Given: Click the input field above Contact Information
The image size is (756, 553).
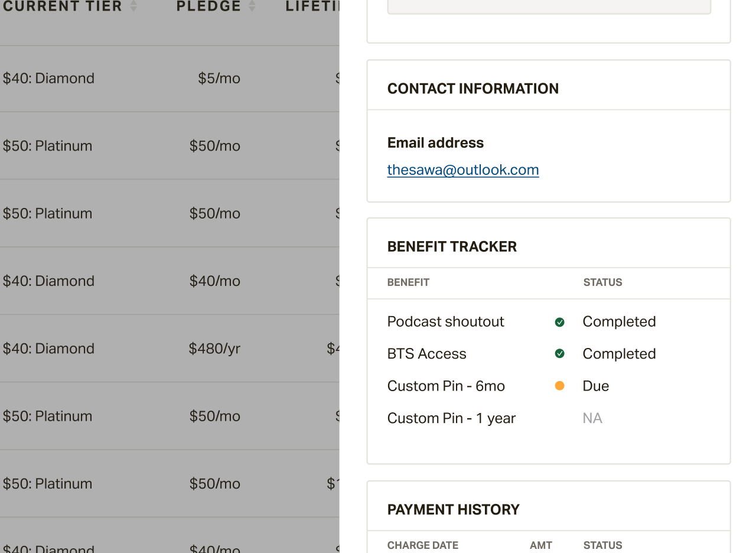Looking at the screenshot, I should click(549, 6).
